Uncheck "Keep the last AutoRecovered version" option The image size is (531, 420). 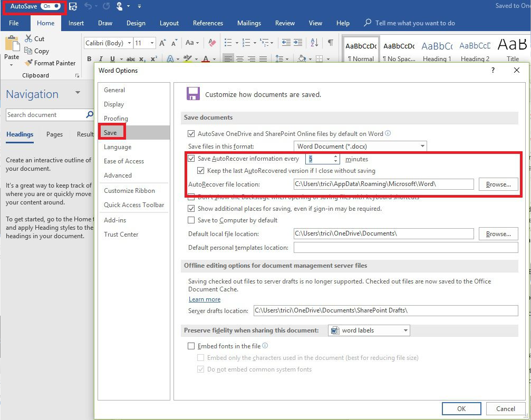pos(201,170)
